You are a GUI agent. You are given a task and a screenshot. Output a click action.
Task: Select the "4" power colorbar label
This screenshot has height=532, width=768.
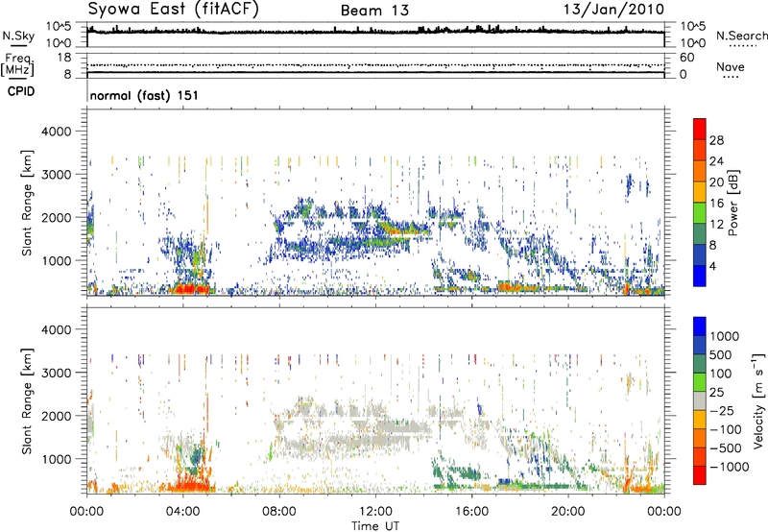coord(712,266)
